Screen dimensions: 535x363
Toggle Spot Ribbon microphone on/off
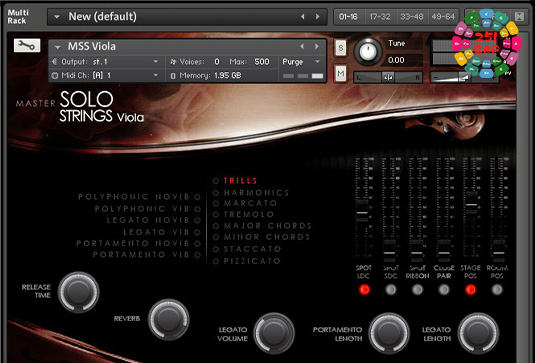point(417,290)
